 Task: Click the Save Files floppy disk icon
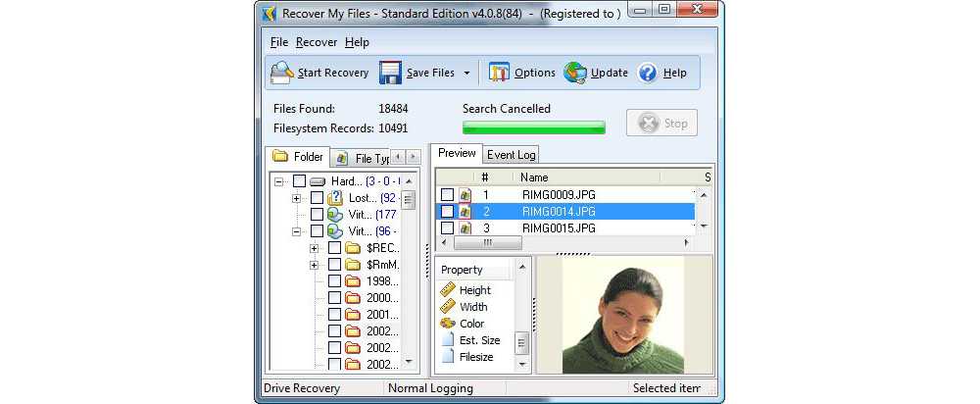click(x=391, y=73)
